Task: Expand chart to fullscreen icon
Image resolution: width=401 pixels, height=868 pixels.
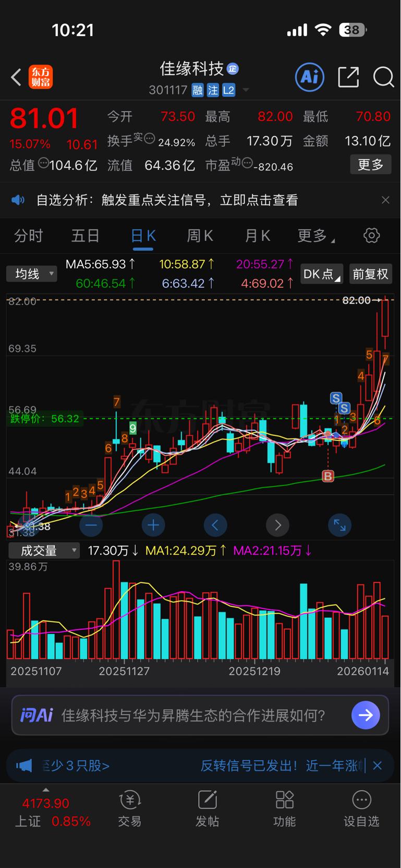Action: (x=340, y=525)
